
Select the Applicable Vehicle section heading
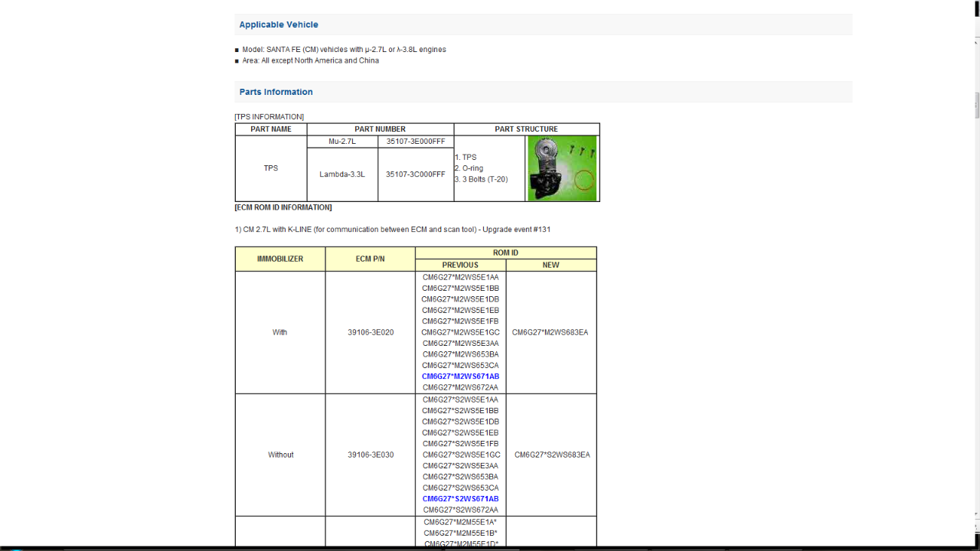[x=279, y=24]
